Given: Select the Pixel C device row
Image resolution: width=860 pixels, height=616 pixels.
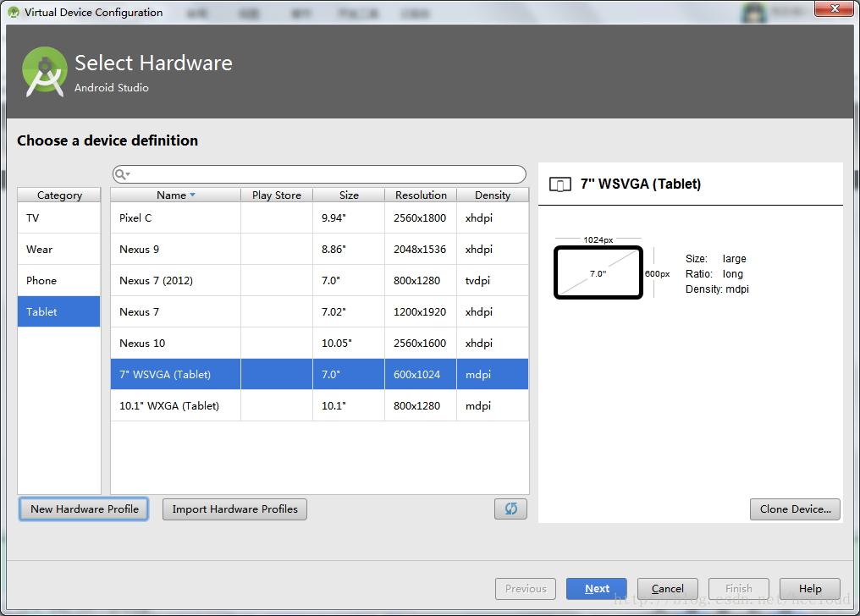Looking at the screenshot, I should tap(319, 218).
